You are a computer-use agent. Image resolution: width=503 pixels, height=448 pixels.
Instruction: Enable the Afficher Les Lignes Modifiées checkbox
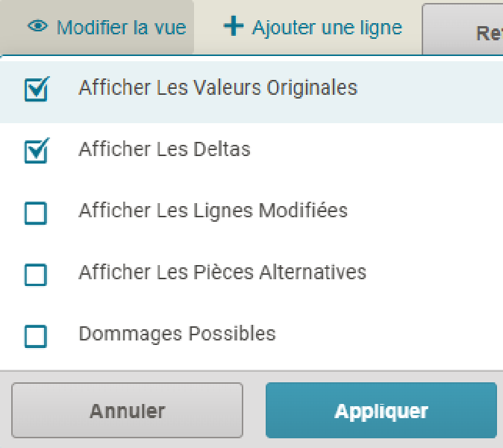pyautogui.click(x=36, y=213)
